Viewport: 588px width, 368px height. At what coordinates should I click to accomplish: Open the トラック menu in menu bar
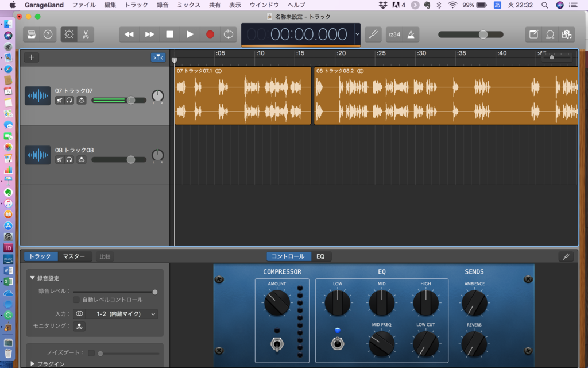coord(136,5)
